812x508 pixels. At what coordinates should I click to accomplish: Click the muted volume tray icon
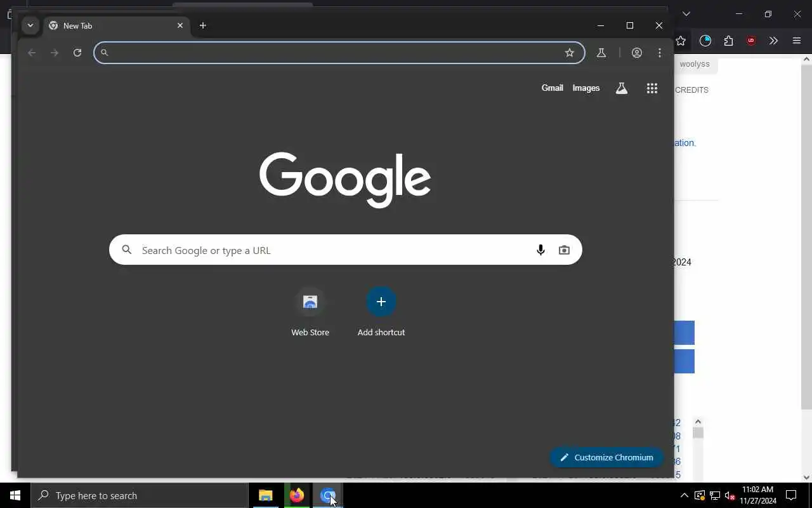click(730, 495)
